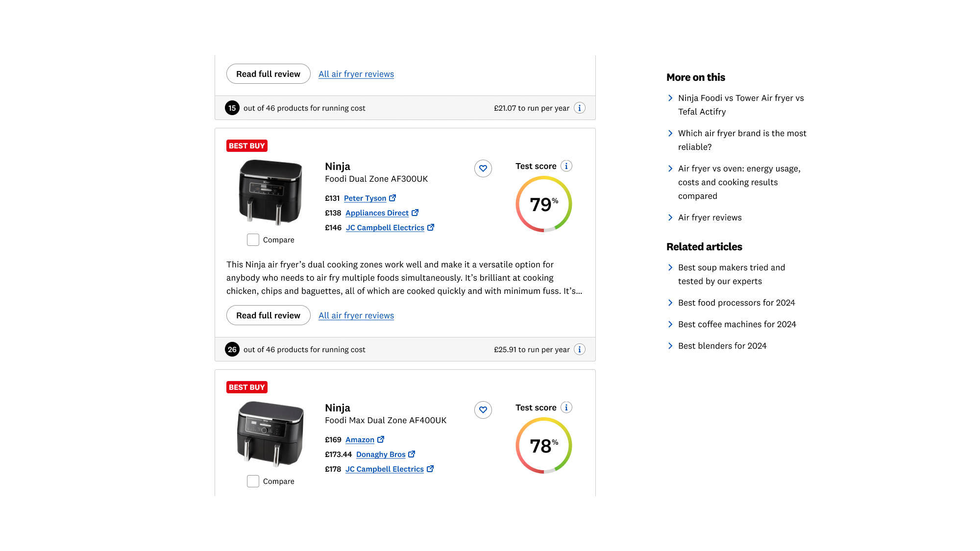Click info icon beside £25.91 running cost

(x=579, y=349)
